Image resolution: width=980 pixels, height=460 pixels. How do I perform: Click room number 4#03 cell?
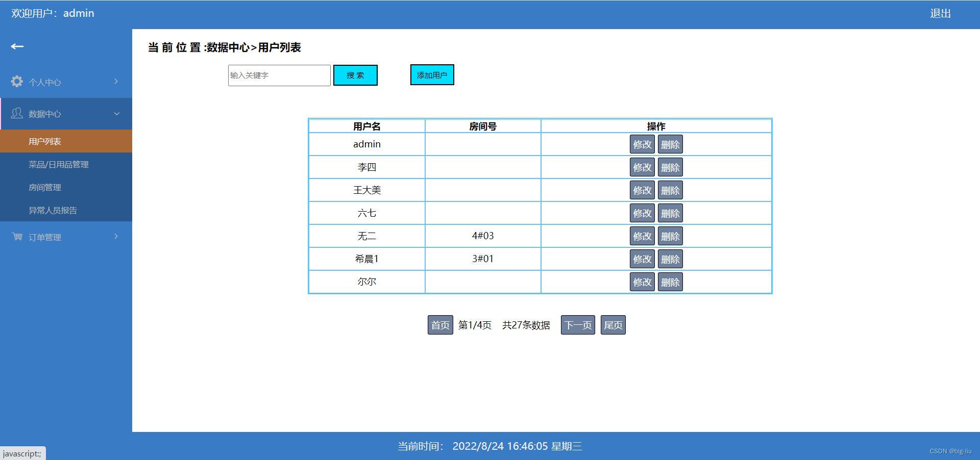click(483, 236)
